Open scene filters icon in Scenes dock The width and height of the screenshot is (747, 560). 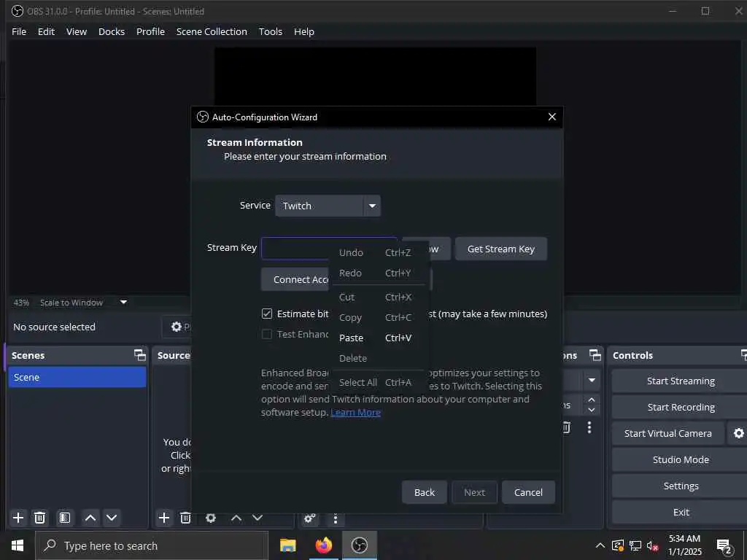65,518
